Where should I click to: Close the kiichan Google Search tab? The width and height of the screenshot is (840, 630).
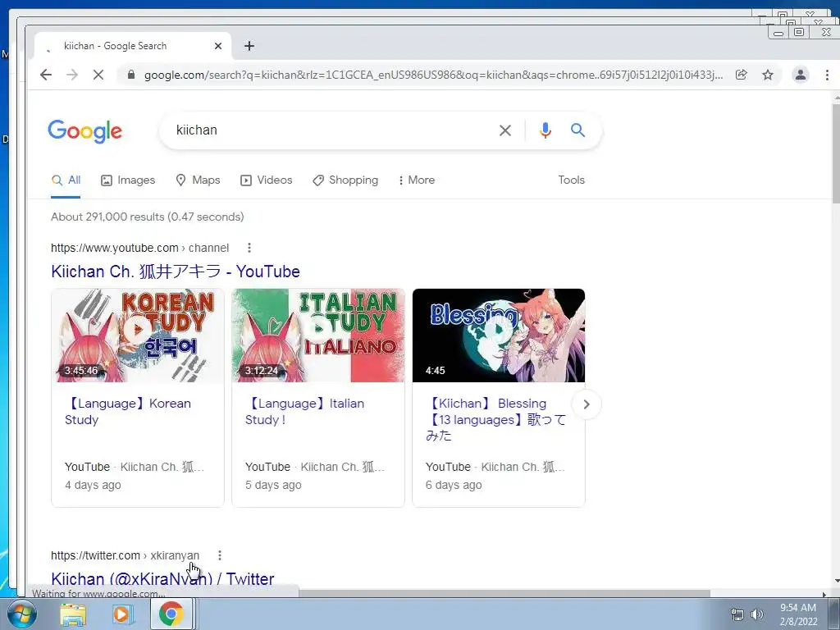(x=218, y=46)
